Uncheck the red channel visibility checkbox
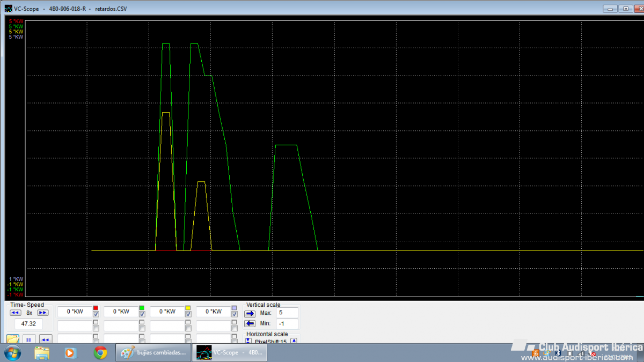This screenshot has width=644, height=362. pyautogui.click(x=96, y=314)
